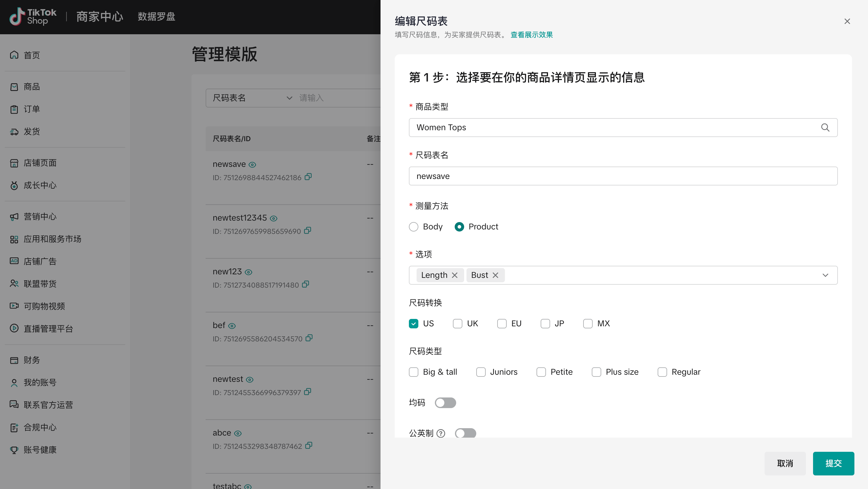
Task: Copy the newsave size chart ID
Action: point(308,177)
